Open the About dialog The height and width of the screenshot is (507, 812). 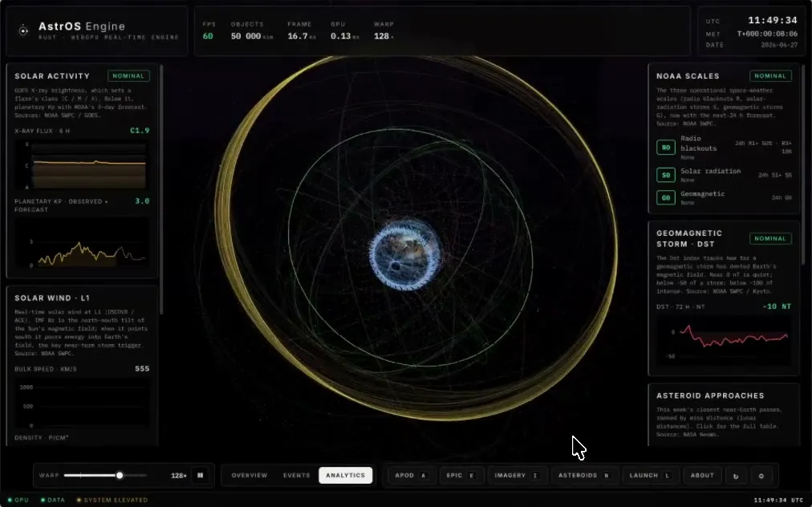coord(702,476)
